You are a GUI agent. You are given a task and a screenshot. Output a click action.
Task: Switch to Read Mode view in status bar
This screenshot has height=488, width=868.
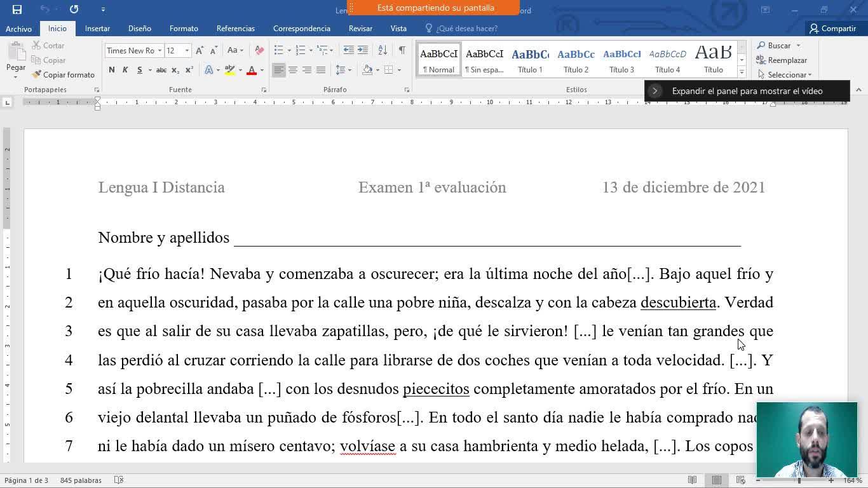(x=693, y=480)
